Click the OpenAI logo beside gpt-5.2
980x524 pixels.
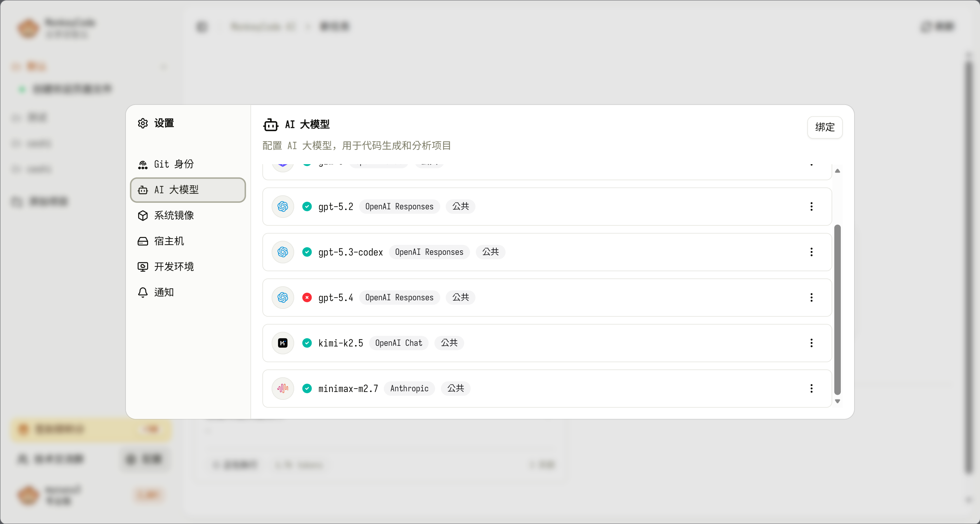(283, 206)
